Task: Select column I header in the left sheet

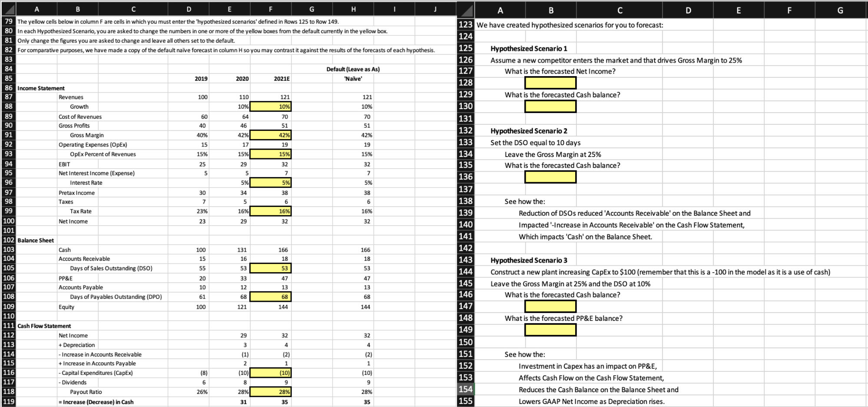Action: click(x=394, y=9)
